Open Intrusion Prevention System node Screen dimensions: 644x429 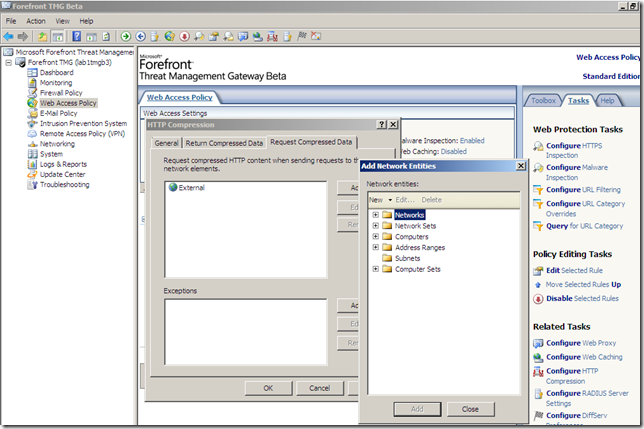point(83,124)
